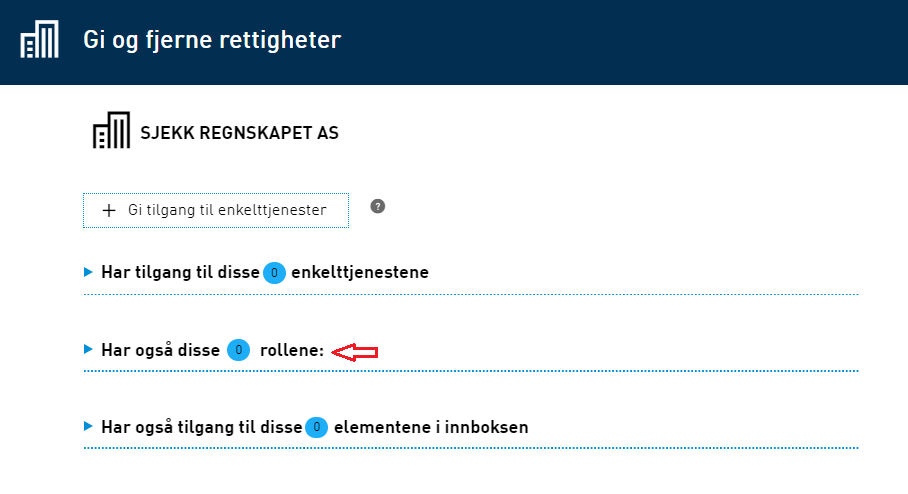Click the word rollene in second row
Viewport: 908px width, 494px height.
coord(292,350)
